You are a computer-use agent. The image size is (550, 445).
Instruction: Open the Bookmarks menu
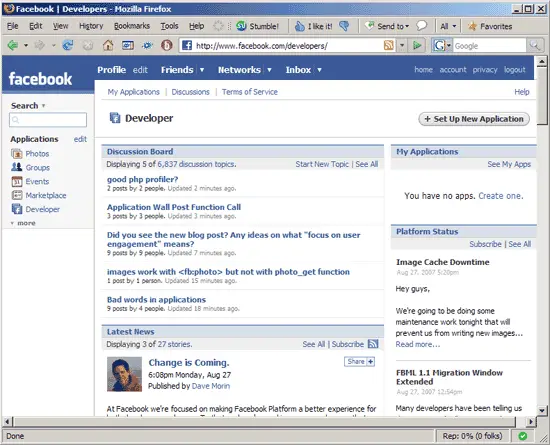pos(132,26)
